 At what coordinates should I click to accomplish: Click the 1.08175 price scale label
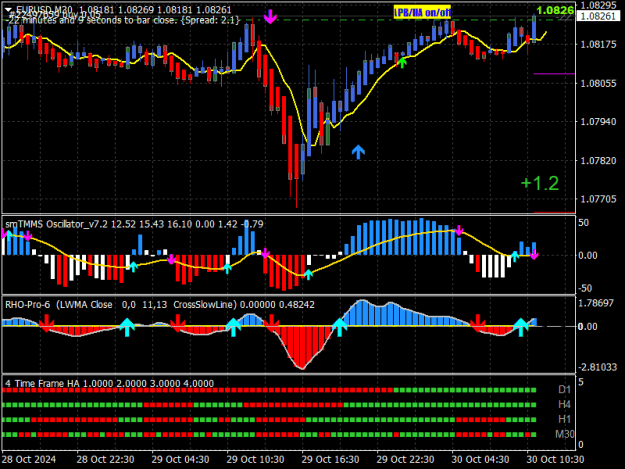click(599, 44)
